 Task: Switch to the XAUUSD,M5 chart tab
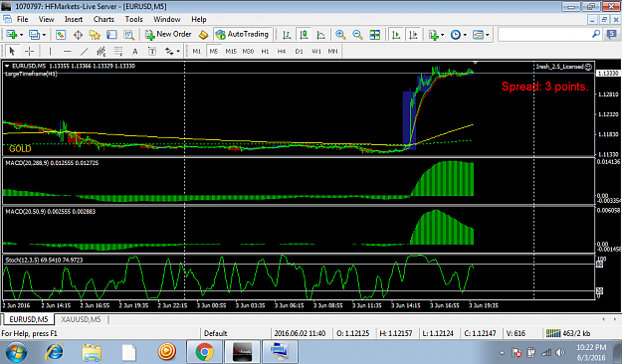[81, 319]
